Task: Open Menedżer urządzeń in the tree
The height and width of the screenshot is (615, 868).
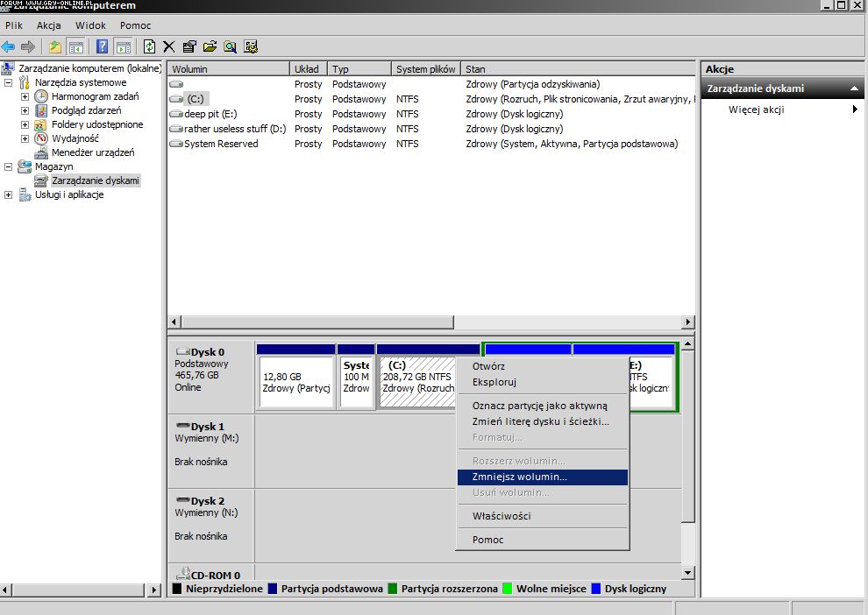Action: point(93,152)
